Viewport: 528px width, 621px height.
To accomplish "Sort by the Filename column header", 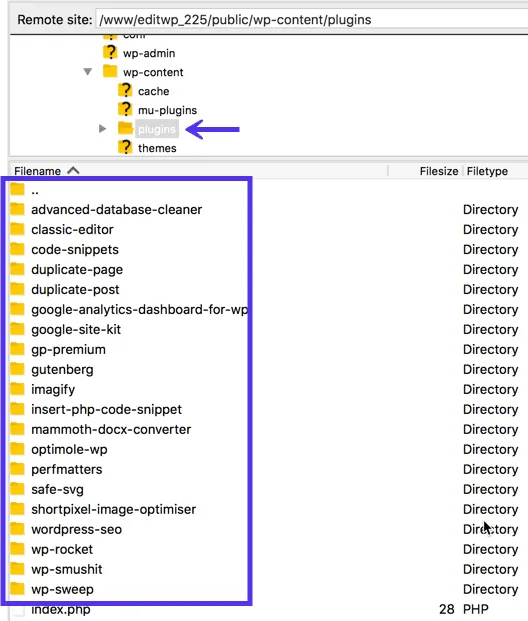I will tap(38, 171).
